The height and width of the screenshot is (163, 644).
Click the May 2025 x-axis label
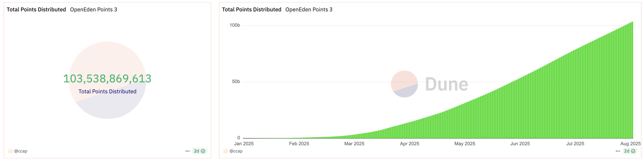pyautogui.click(x=465, y=144)
